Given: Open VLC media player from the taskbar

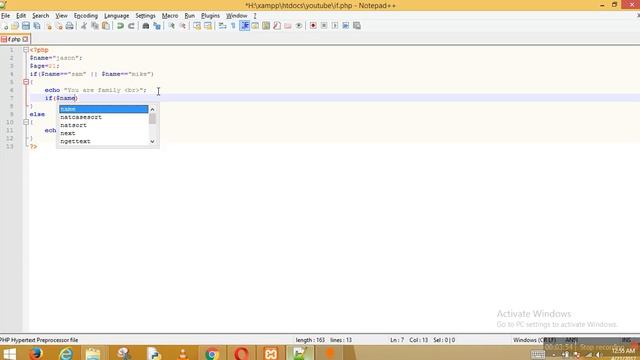Looking at the screenshot, I should pyautogui.click(x=183, y=353).
